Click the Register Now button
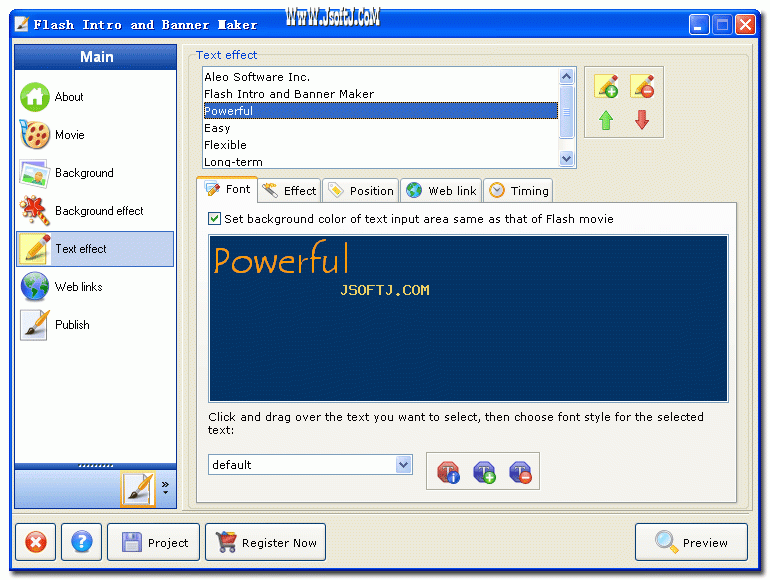The width and height of the screenshot is (770, 580). click(266, 542)
